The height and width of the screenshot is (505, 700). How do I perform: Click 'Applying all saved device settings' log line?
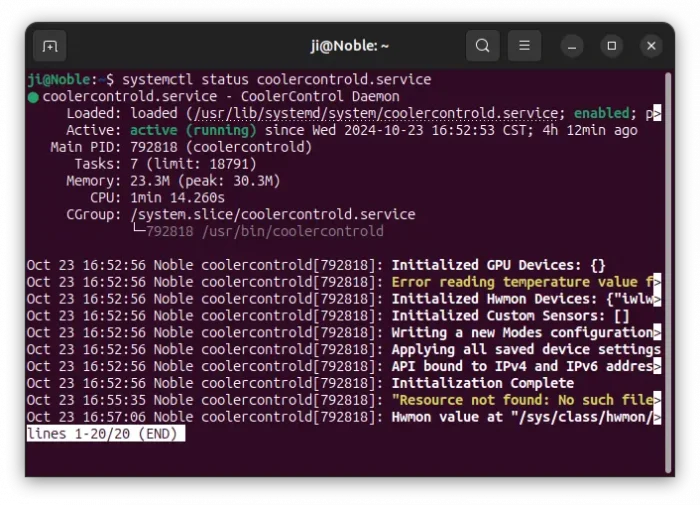coord(526,350)
